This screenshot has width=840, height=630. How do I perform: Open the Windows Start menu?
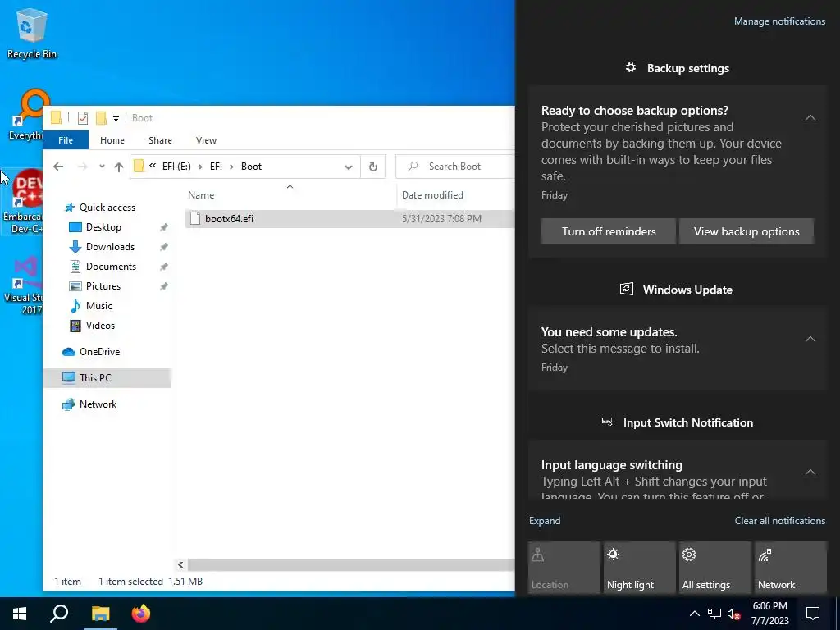coord(20,614)
